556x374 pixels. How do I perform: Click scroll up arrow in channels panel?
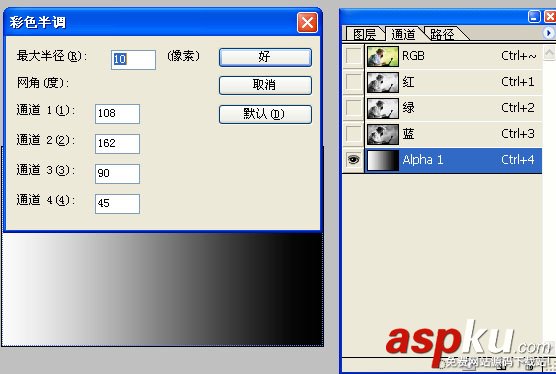click(549, 53)
